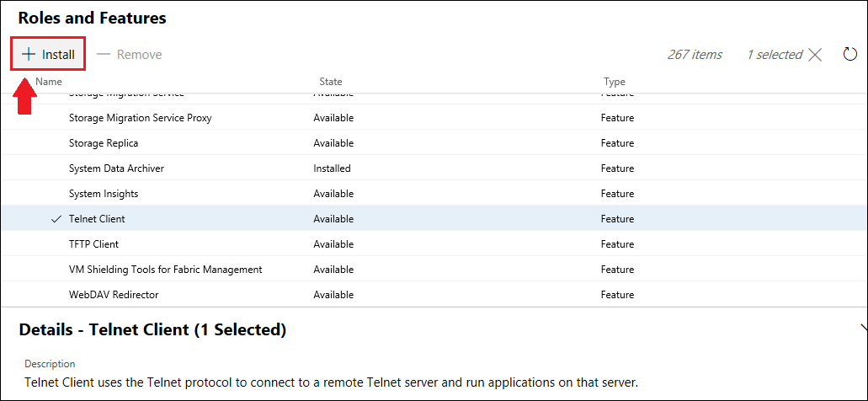Select VM Shielding Tools for Fabric Management
The width and height of the screenshot is (868, 401).
point(165,270)
